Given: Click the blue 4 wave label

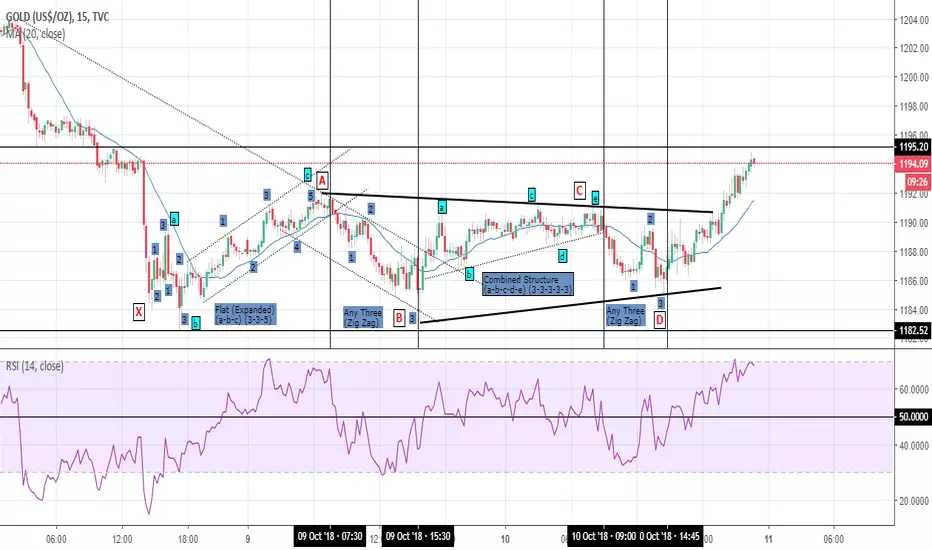Looking at the screenshot, I should (x=297, y=247).
